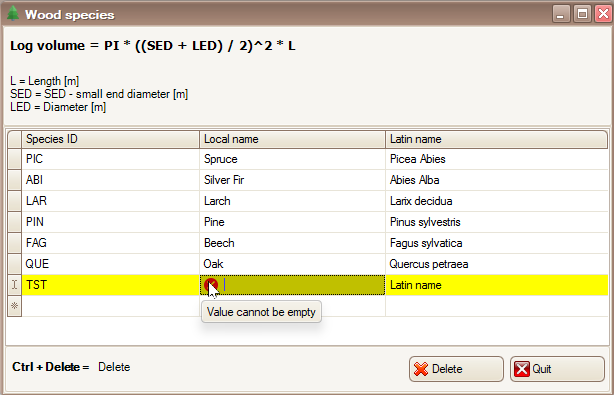Select the PIC species ID cell
614x395 pixels.
click(110, 159)
